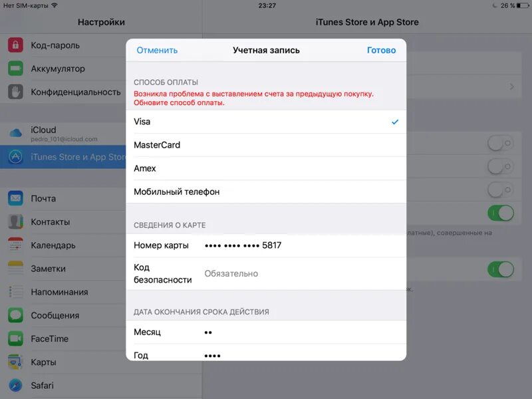
Task: Tap the App Store icon in sidebar
Action: tap(15, 157)
